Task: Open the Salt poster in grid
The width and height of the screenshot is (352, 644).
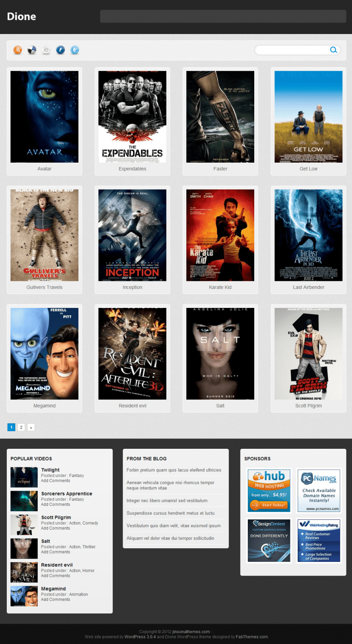Action: tap(220, 354)
